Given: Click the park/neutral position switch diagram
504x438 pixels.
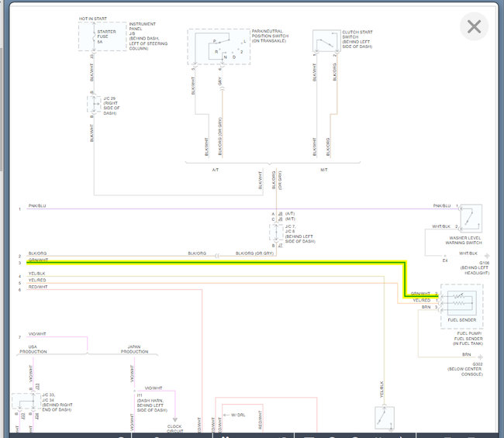Looking at the screenshot, I should [219, 47].
